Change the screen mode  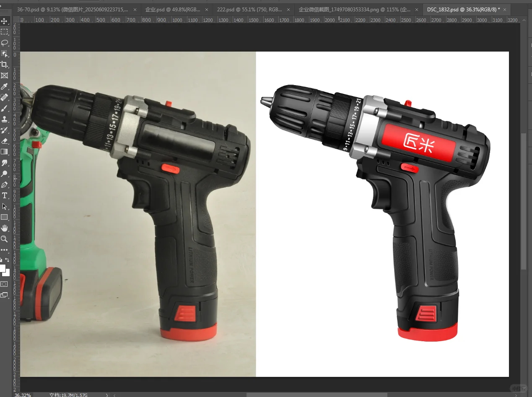click(4, 295)
